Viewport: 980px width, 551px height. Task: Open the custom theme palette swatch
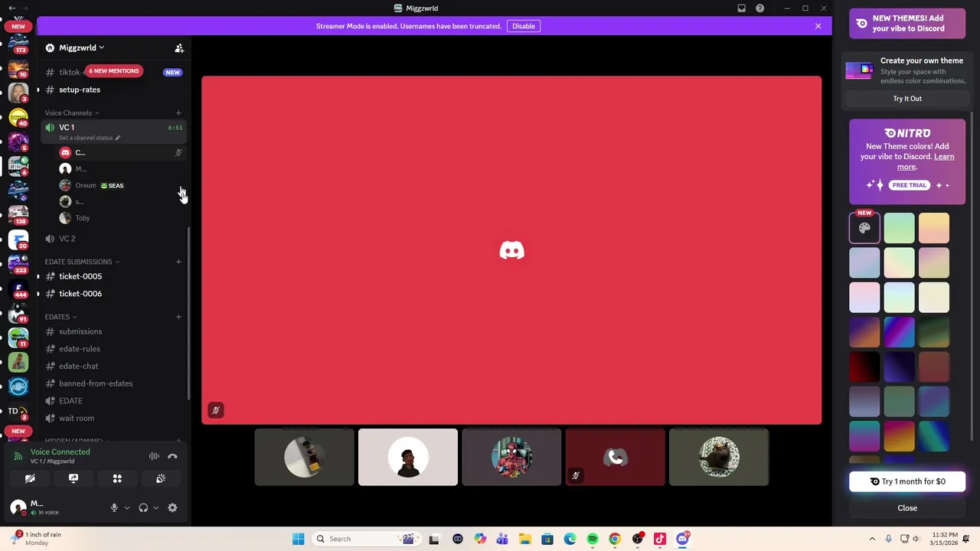864,228
